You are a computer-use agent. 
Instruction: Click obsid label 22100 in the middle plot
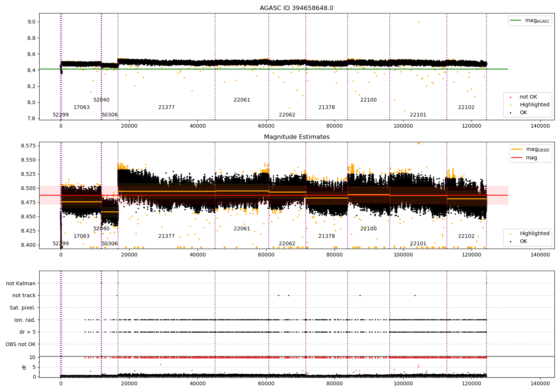(368, 228)
